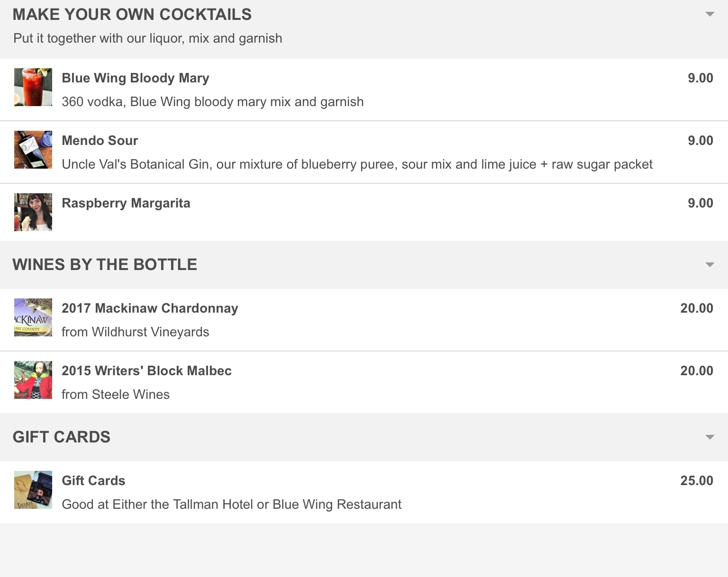This screenshot has width=728, height=577.
Task: Select the Mendo Sour item name
Action: [x=100, y=141]
